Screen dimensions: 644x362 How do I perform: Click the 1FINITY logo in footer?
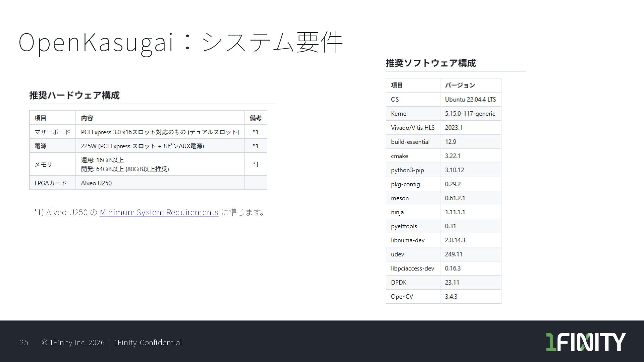tap(586, 342)
